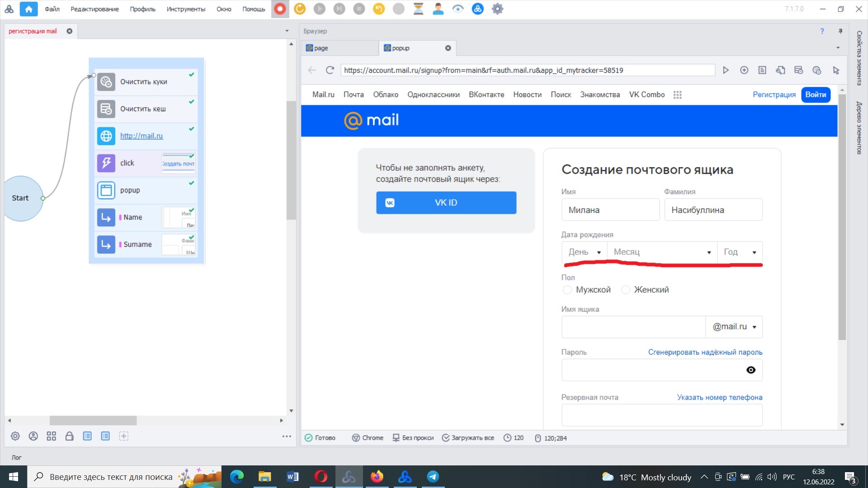868x488 pixels.
Task: Click the browser play arrow icon
Action: pyautogui.click(x=726, y=70)
